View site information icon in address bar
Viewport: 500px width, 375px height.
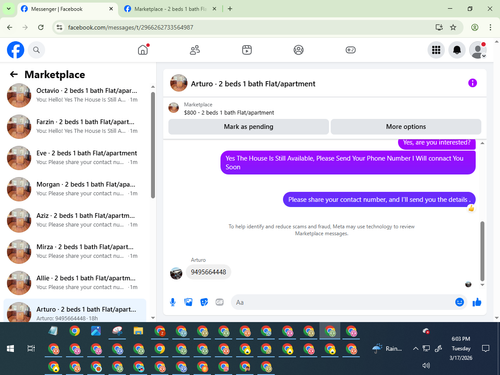[x=59, y=27]
